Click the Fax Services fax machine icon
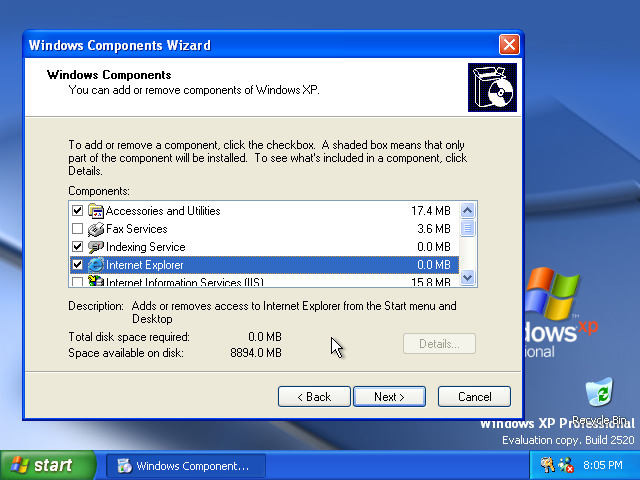This screenshot has height=480, width=640. [x=96, y=229]
